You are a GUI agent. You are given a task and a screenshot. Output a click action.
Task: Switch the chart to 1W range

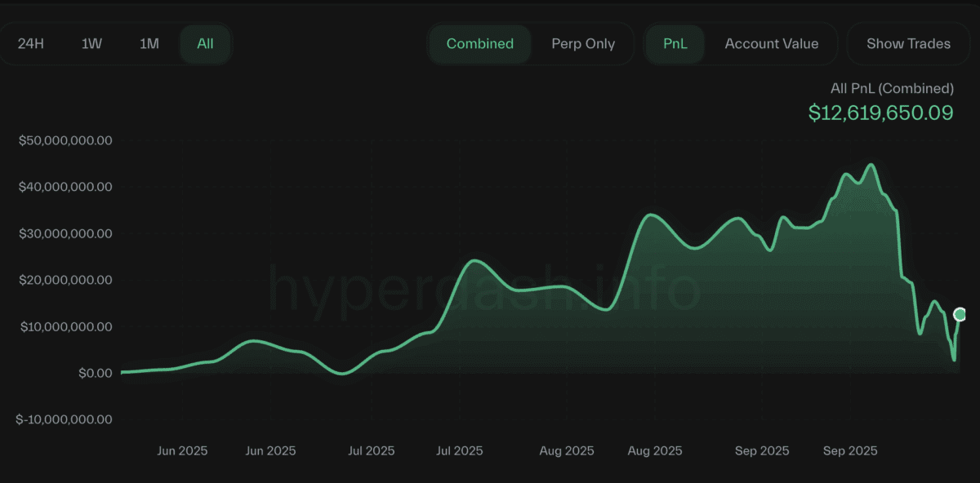pos(91,43)
